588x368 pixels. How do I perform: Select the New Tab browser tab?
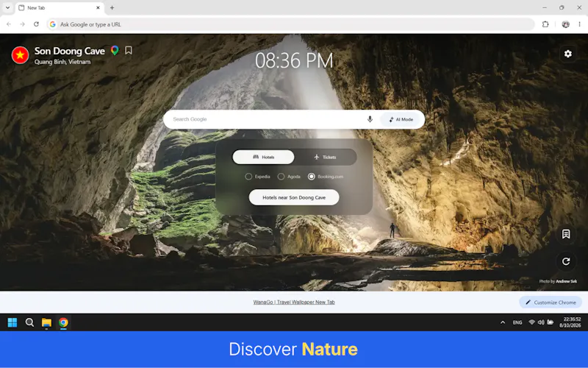60,7
